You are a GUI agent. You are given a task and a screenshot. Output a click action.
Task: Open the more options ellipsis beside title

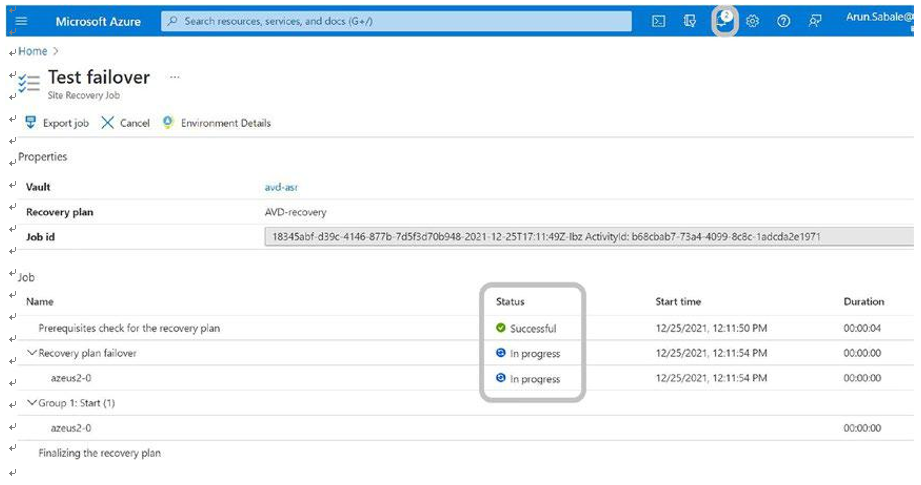pos(174,77)
